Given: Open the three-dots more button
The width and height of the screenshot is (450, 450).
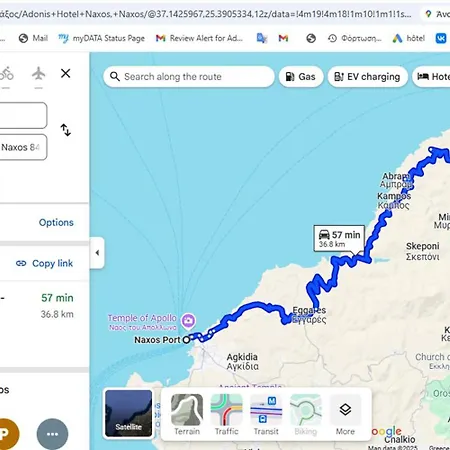Looking at the screenshot, I should [52, 434].
